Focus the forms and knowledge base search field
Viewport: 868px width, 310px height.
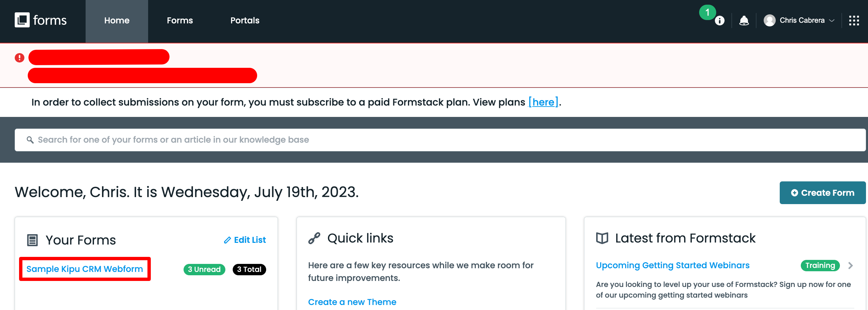[440, 140]
